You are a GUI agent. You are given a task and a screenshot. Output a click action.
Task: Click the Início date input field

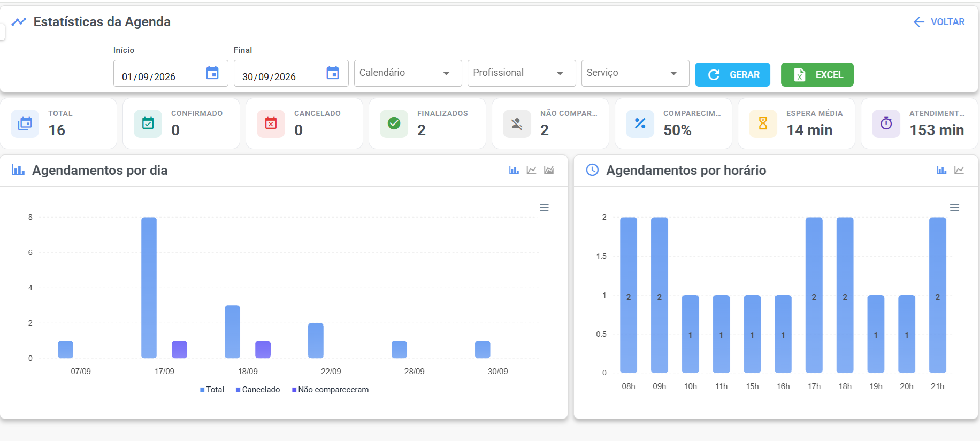pyautogui.click(x=171, y=73)
